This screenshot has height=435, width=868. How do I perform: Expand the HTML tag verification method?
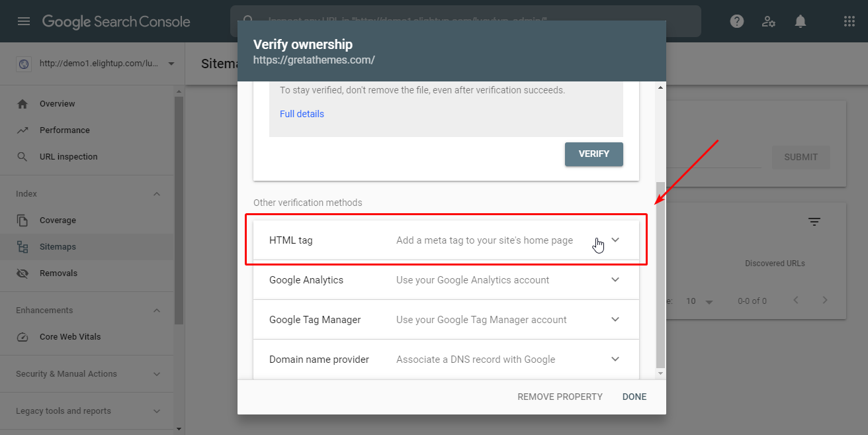tap(615, 240)
